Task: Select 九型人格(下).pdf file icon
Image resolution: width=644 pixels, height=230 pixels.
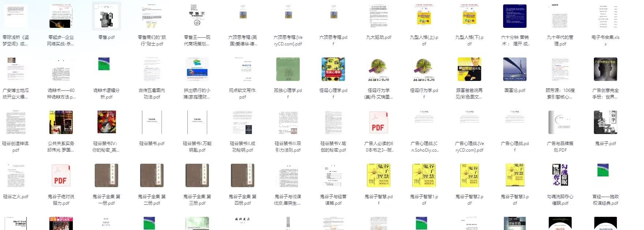Action: click(x=469, y=16)
